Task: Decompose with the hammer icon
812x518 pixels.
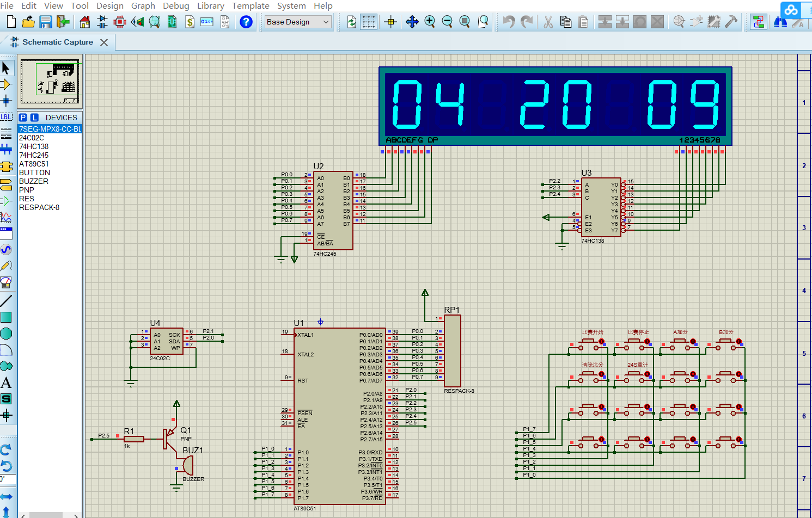Action: [731, 22]
